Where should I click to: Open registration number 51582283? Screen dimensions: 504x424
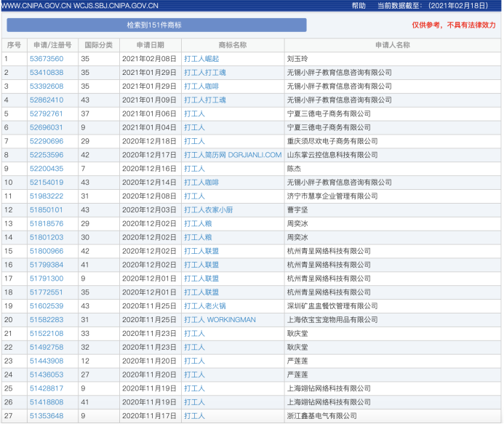point(47,320)
